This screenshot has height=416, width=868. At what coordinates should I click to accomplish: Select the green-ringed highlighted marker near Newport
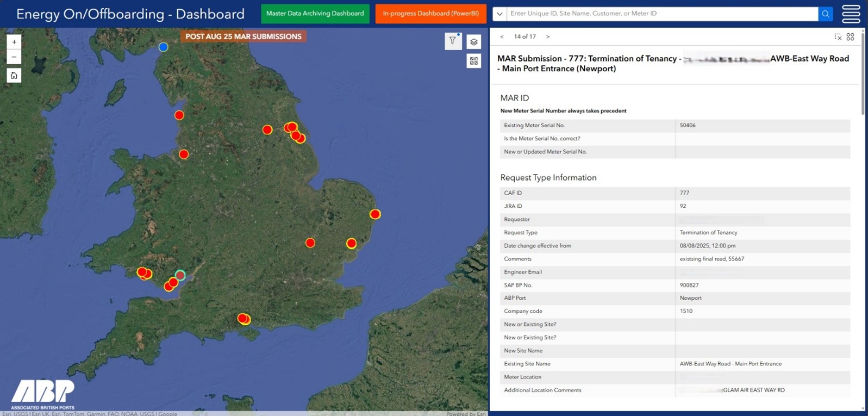180,275
